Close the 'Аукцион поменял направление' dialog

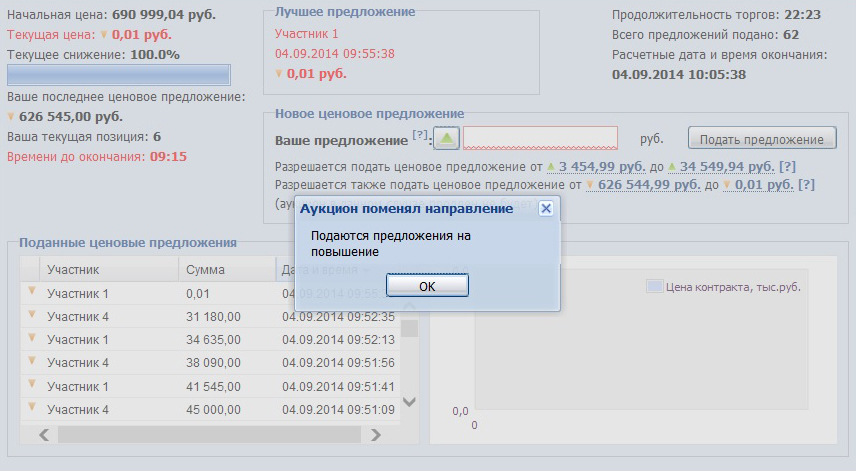(x=545, y=209)
